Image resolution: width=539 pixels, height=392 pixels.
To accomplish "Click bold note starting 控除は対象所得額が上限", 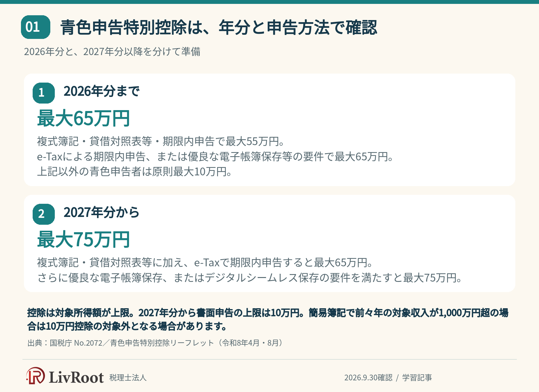I will [x=268, y=313].
